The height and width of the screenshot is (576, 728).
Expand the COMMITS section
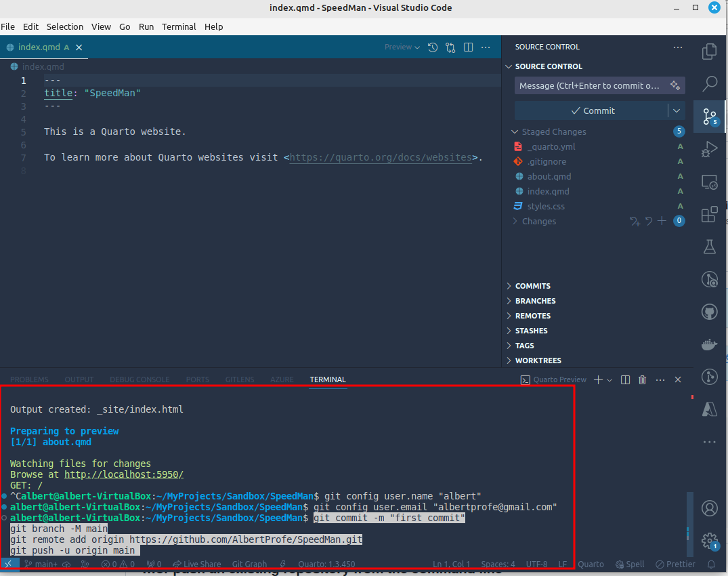point(532,286)
